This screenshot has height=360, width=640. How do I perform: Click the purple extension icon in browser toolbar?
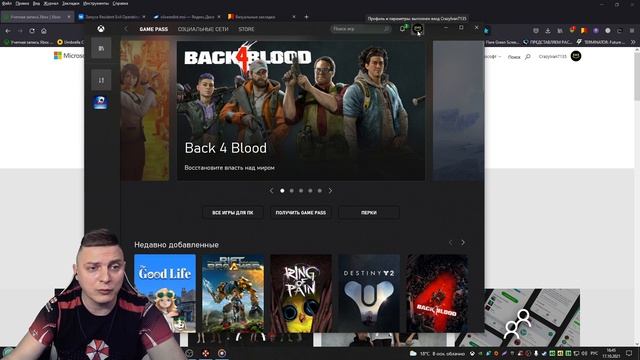(596, 31)
